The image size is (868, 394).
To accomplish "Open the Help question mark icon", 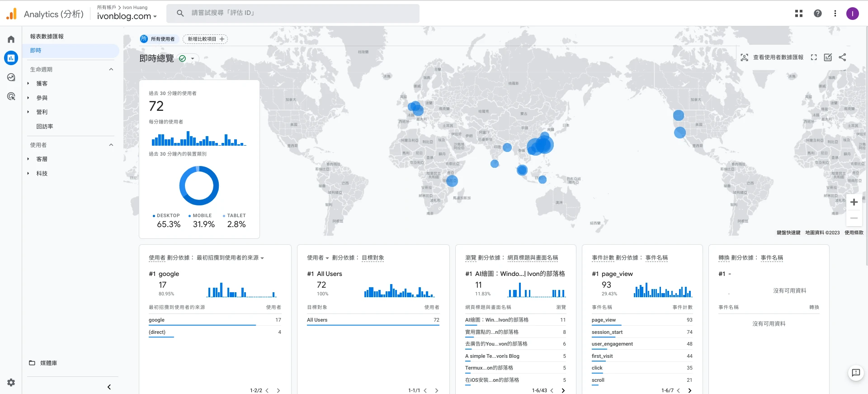I will pos(817,14).
